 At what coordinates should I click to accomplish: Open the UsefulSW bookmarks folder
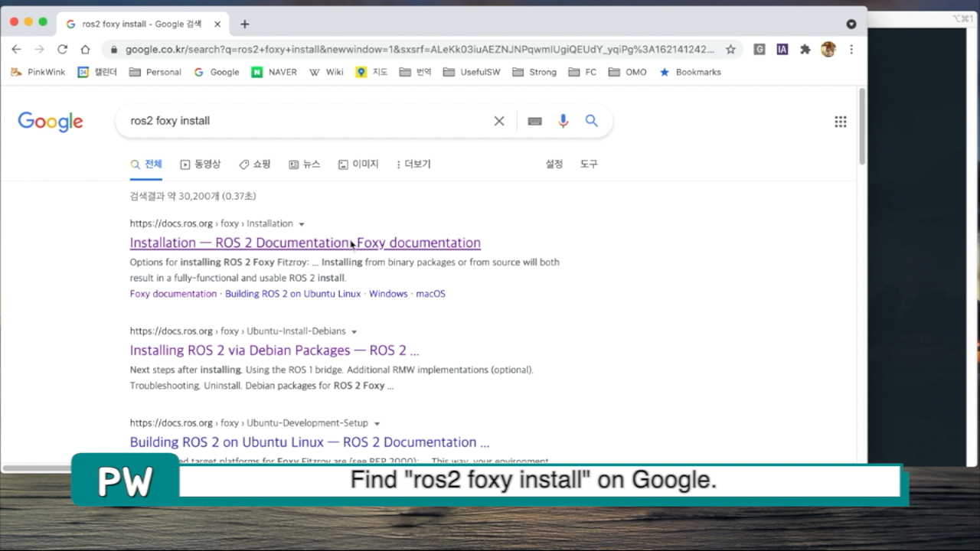click(472, 72)
